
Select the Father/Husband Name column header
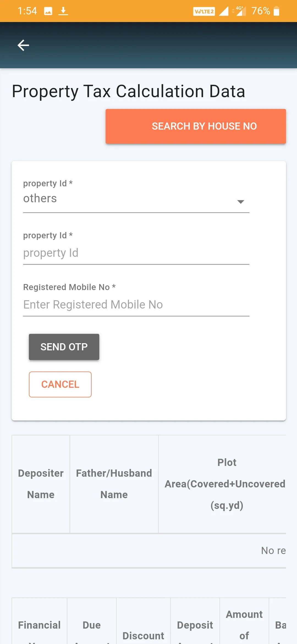click(114, 484)
